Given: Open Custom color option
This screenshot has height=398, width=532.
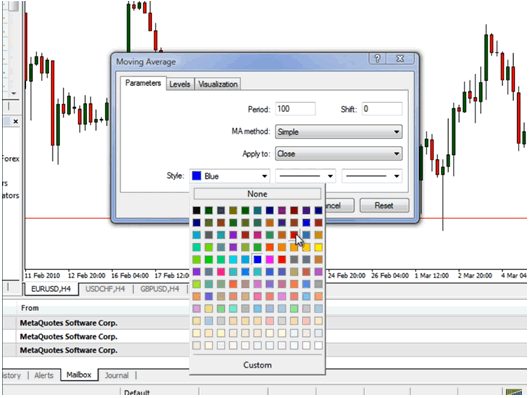Looking at the screenshot, I should coord(257,365).
